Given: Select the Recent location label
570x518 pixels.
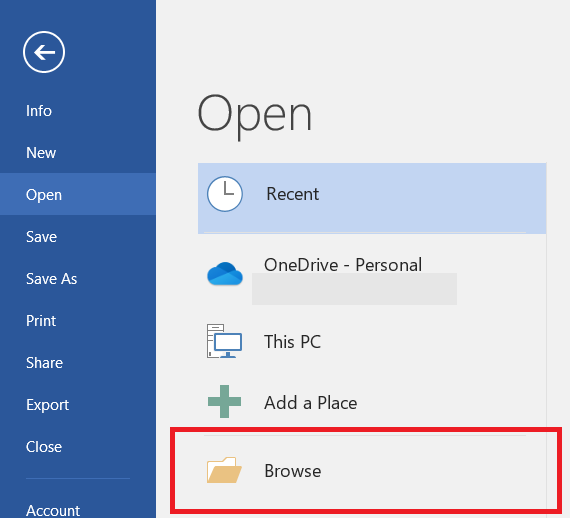Looking at the screenshot, I should pos(293,194).
